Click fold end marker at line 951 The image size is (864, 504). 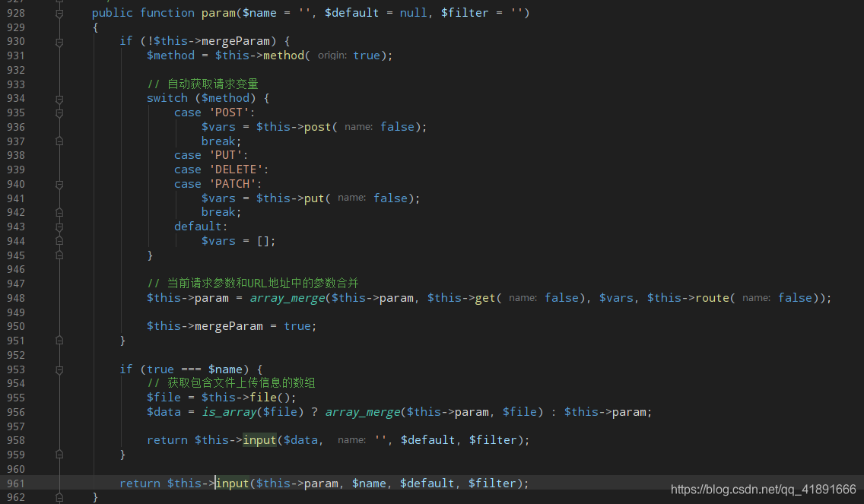click(x=59, y=341)
